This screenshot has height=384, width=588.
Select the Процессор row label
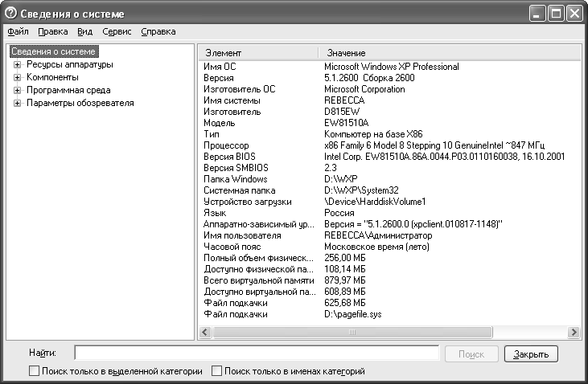(226, 145)
